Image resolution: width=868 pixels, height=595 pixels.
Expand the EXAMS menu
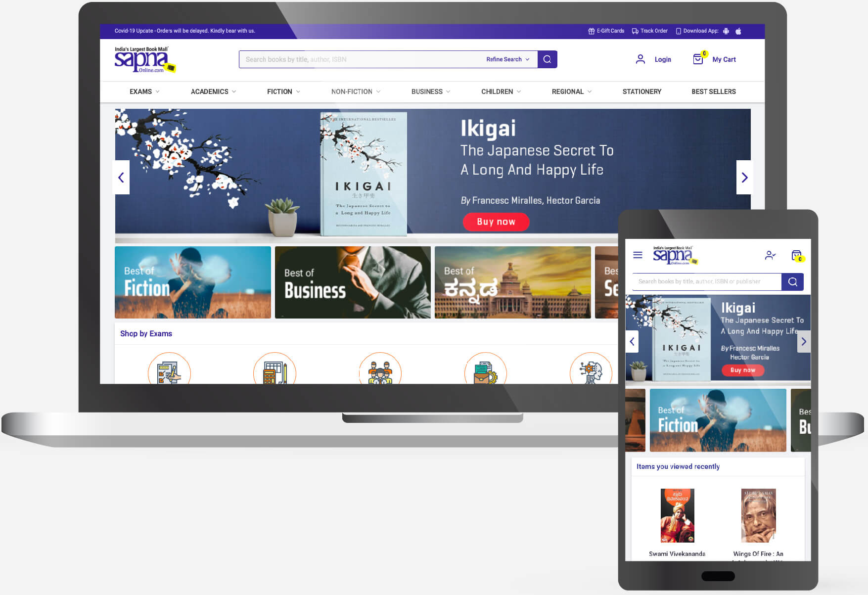(x=144, y=92)
